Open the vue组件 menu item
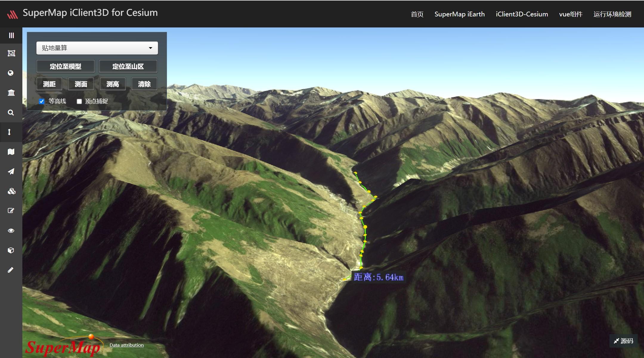644x358 pixels. click(571, 14)
